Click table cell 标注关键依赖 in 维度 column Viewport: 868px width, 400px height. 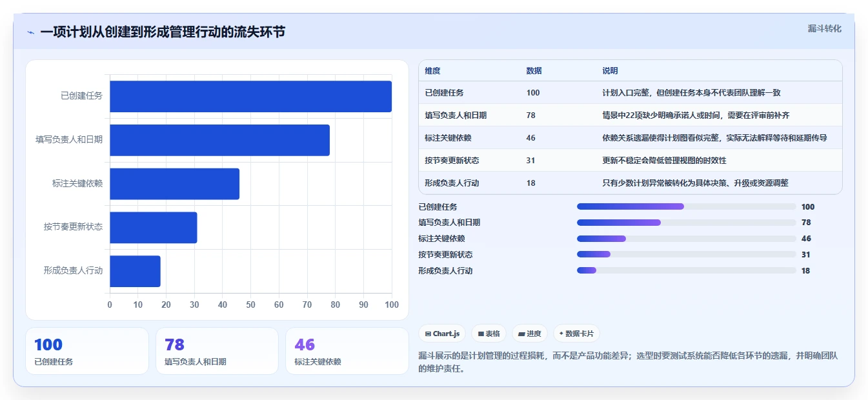[x=448, y=138]
